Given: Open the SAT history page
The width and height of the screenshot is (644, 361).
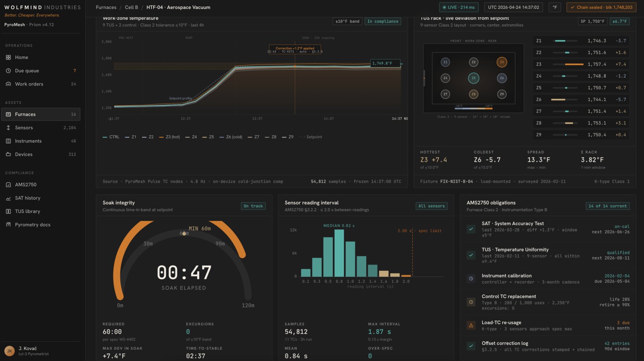Looking at the screenshot, I should tap(41, 198).
